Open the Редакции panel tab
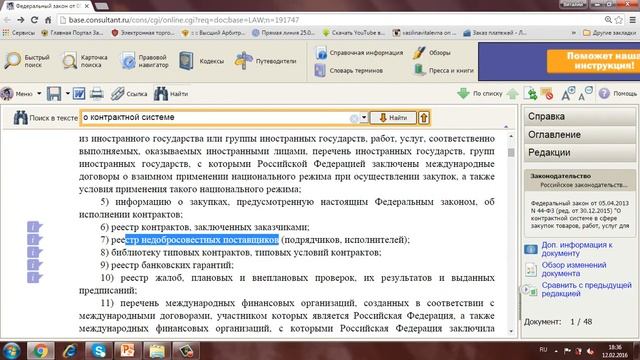 click(x=580, y=153)
